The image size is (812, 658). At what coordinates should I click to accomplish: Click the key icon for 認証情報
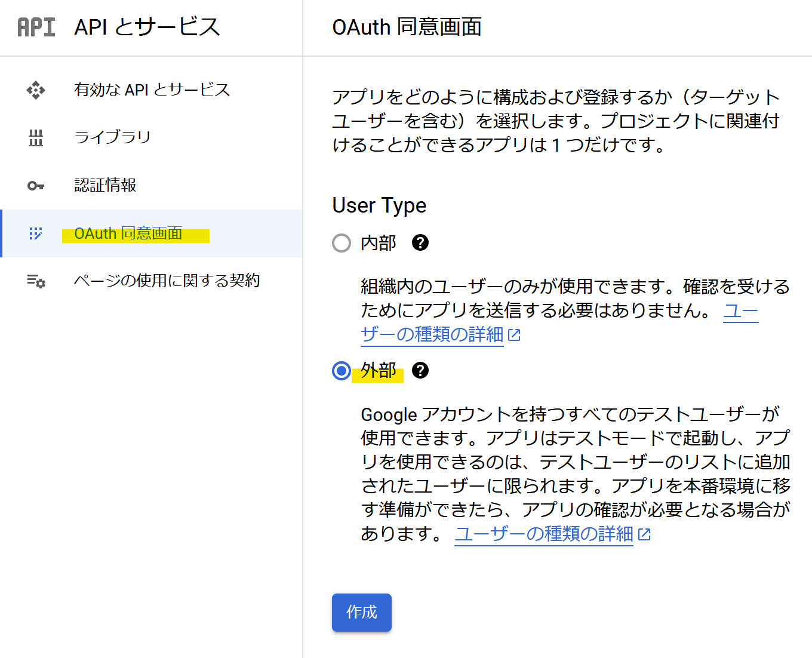(36, 186)
